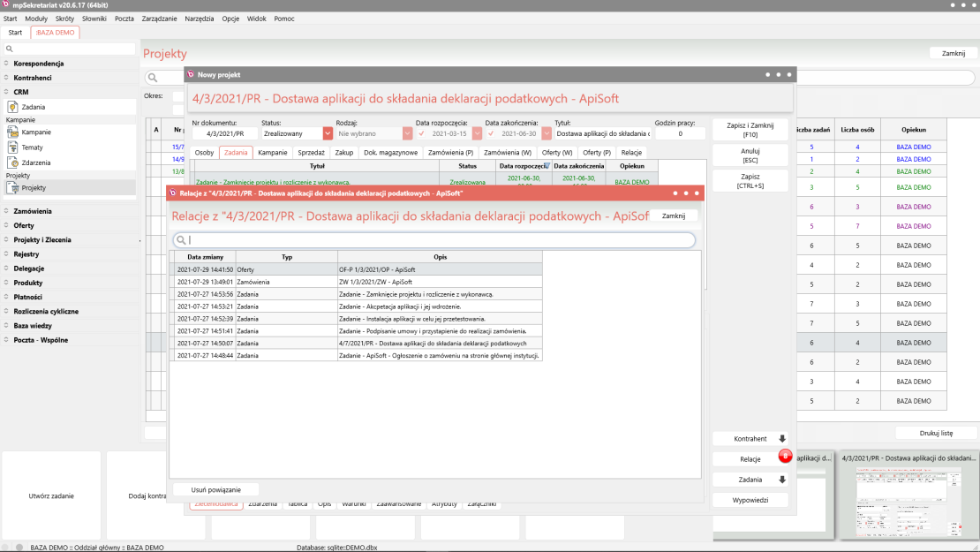Screen dimensions: 980x552
Task: Expand Zamówienia section in sidebar
Action: click(x=6, y=211)
